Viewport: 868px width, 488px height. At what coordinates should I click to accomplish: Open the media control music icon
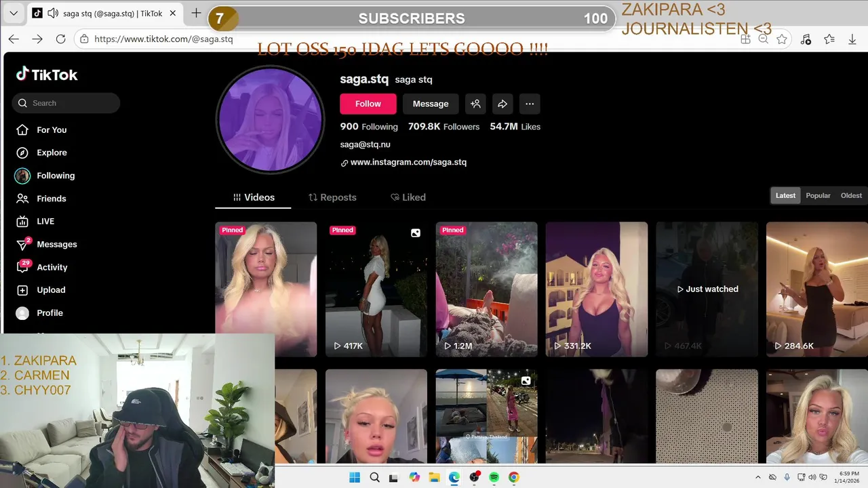click(806, 39)
